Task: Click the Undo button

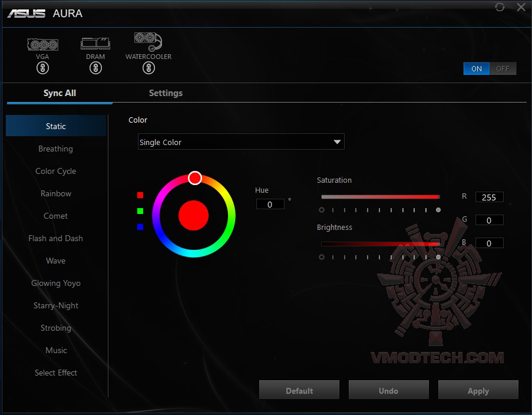Action: point(389,390)
